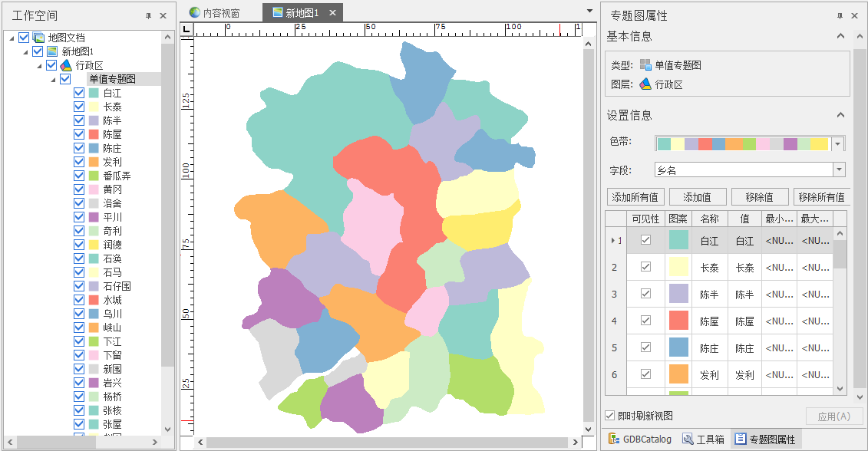Open the 色带 color ramp dropdown
Viewport: 868px width, 451px height.
pyautogui.click(x=838, y=143)
